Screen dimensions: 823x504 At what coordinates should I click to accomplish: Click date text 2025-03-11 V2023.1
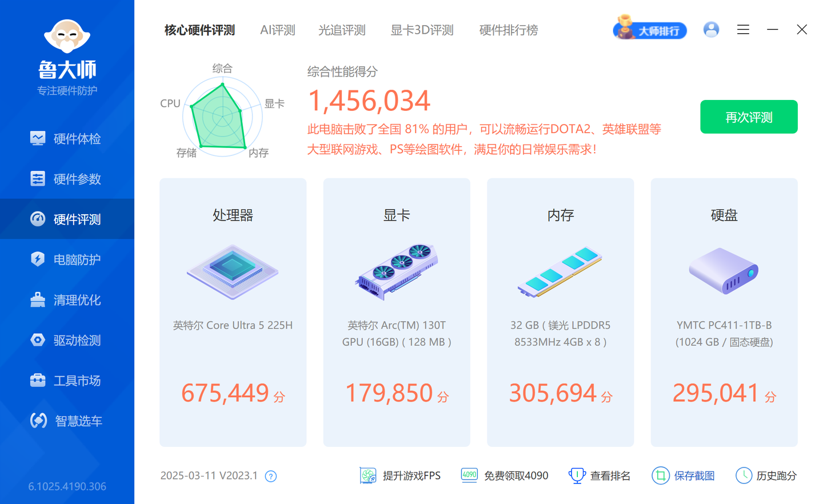click(209, 475)
